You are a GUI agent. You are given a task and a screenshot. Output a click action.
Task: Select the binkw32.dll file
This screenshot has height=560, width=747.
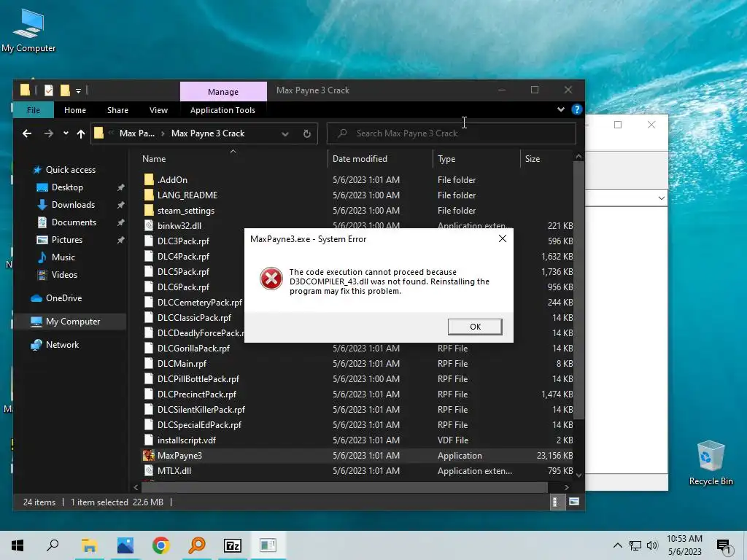pos(179,226)
